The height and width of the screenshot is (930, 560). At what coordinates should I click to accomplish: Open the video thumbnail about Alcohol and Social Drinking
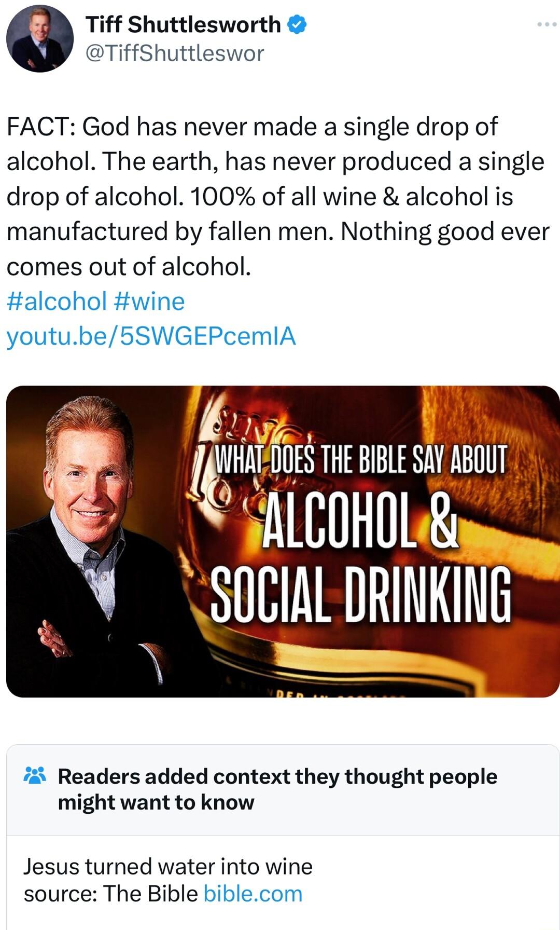click(x=280, y=540)
